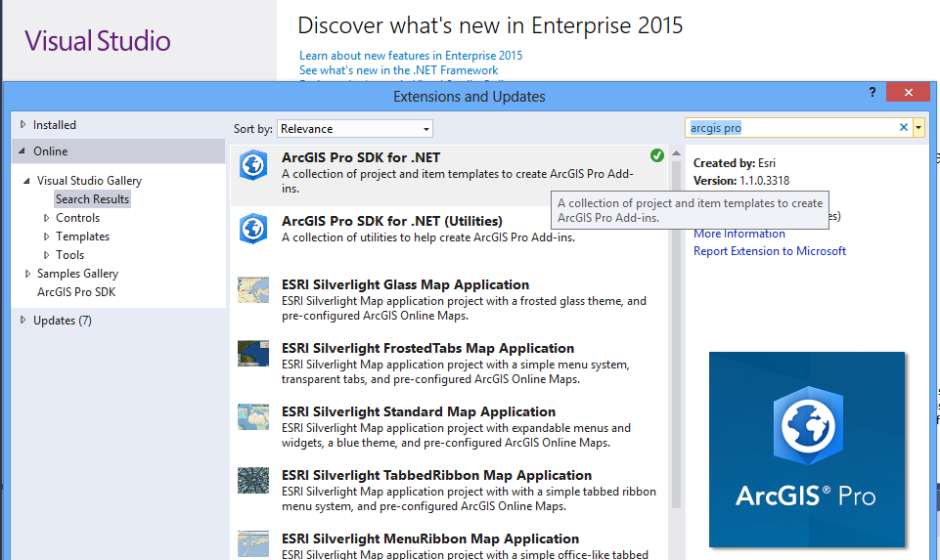Click the ArcGIS Pro SDK for .NET globe icon
Image resolution: width=940 pixels, height=560 pixels.
[253, 165]
